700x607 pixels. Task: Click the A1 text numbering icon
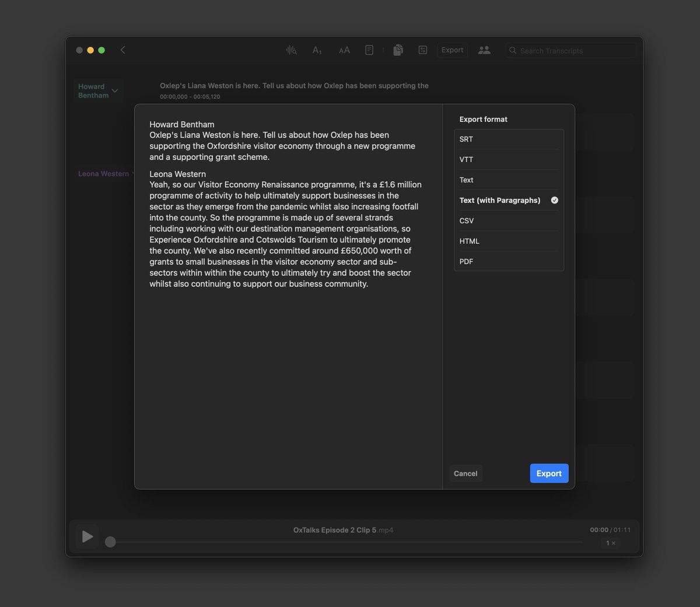pos(317,50)
